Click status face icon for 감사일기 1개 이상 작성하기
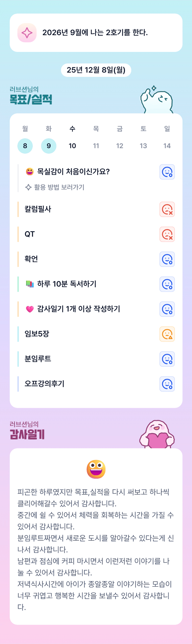The height and width of the screenshot is (644, 192). coord(167,309)
